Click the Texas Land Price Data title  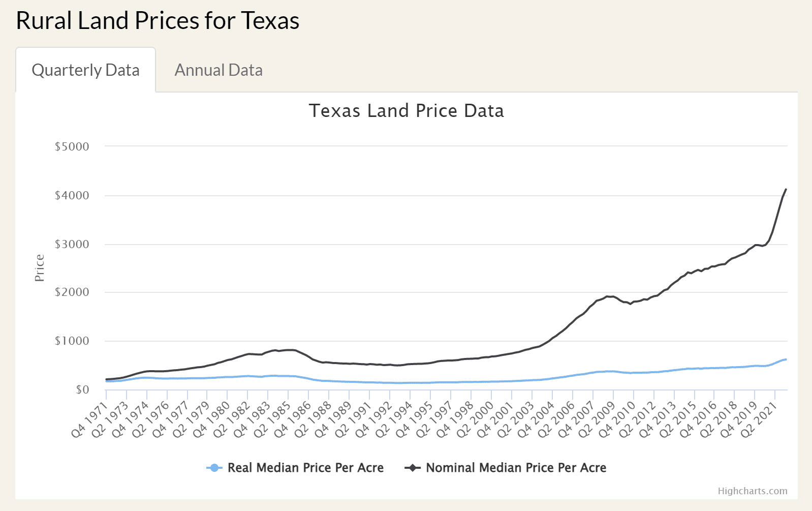[x=407, y=111]
